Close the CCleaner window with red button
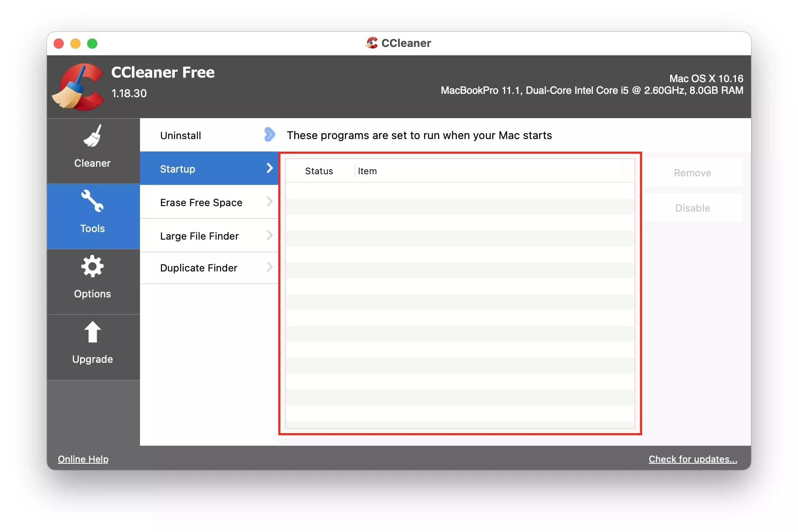Viewport: 798px width, 532px height. (59, 44)
